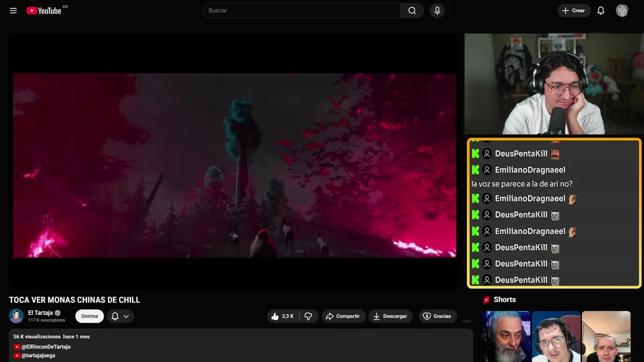
Task: Click the video player frame
Action: (x=234, y=161)
